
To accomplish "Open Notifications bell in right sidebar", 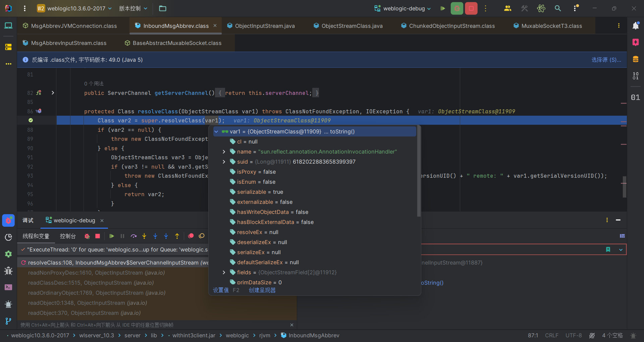I will point(636,25).
